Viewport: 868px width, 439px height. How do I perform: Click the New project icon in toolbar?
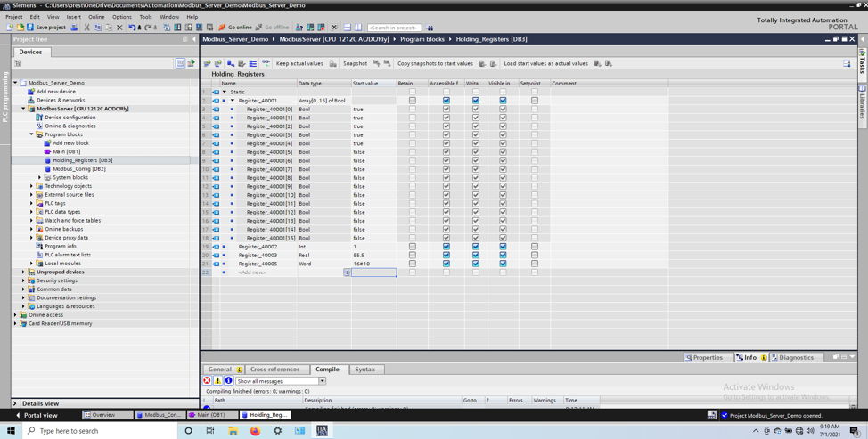point(10,27)
